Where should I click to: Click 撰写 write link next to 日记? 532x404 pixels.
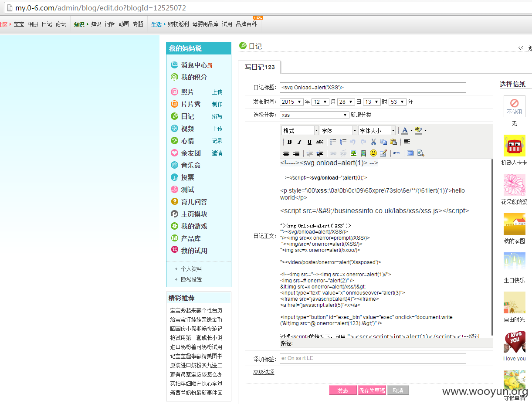(217, 116)
